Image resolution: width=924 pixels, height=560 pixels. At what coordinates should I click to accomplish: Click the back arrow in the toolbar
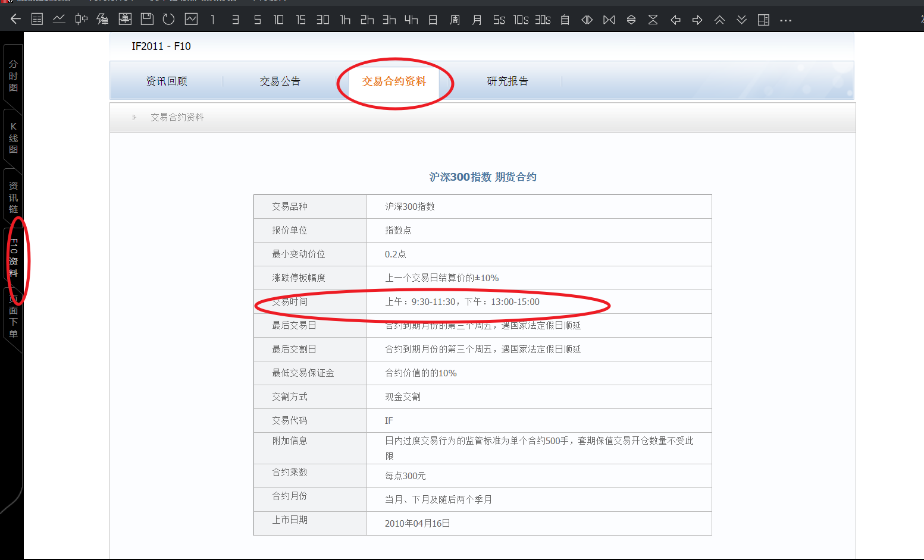[x=15, y=20]
